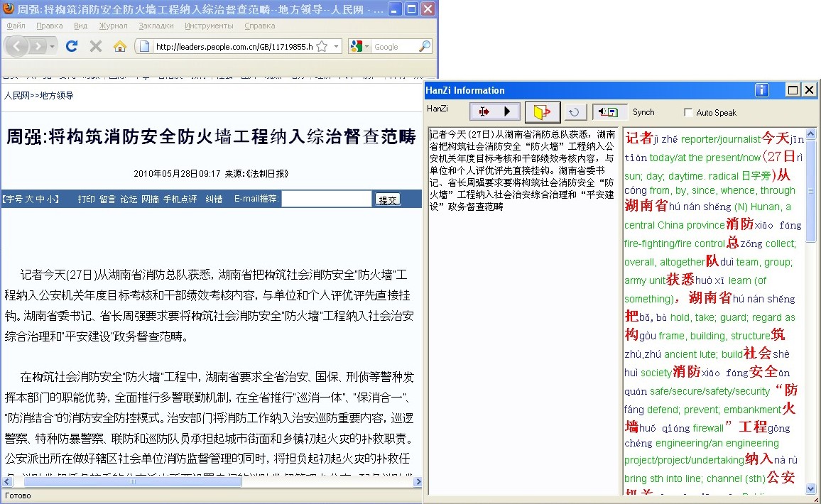Open the Правка menu
The width and height of the screenshot is (821, 504).
tap(49, 26)
